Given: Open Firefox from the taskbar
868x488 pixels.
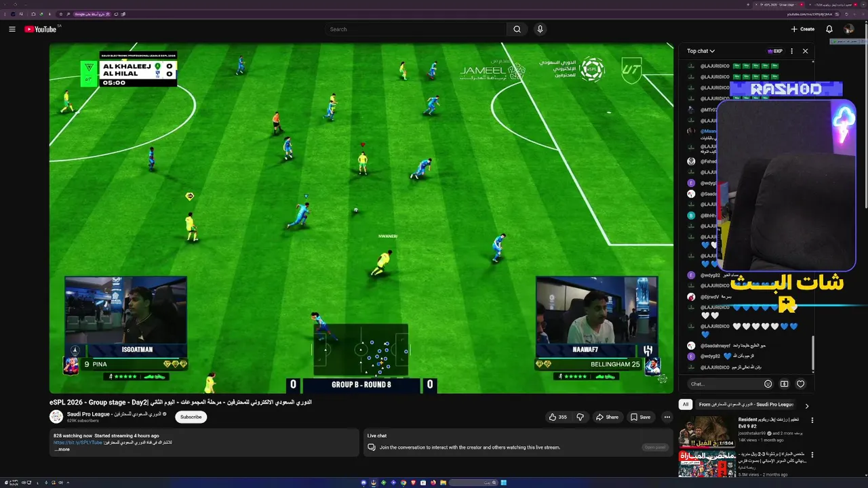Looking at the screenshot, I should [433, 483].
